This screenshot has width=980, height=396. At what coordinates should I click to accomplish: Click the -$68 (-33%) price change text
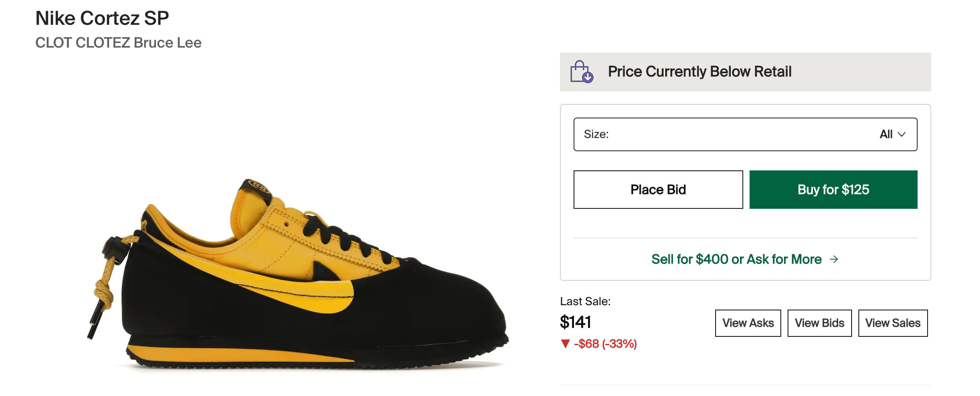(x=605, y=344)
